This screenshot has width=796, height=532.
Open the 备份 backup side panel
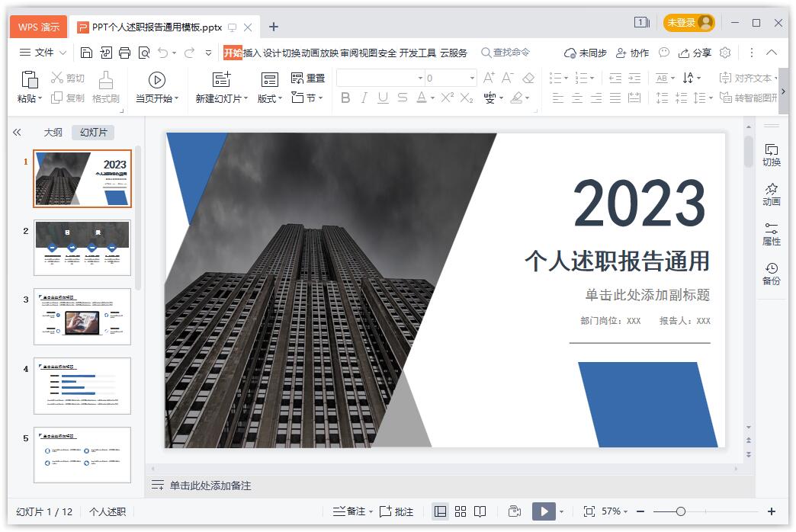click(x=772, y=274)
